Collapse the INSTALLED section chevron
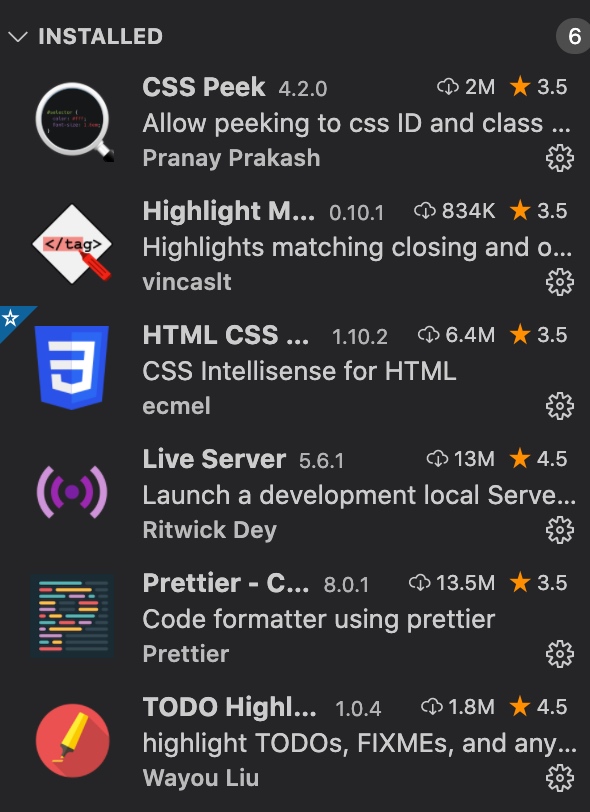The image size is (590, 812). (18, 37)
